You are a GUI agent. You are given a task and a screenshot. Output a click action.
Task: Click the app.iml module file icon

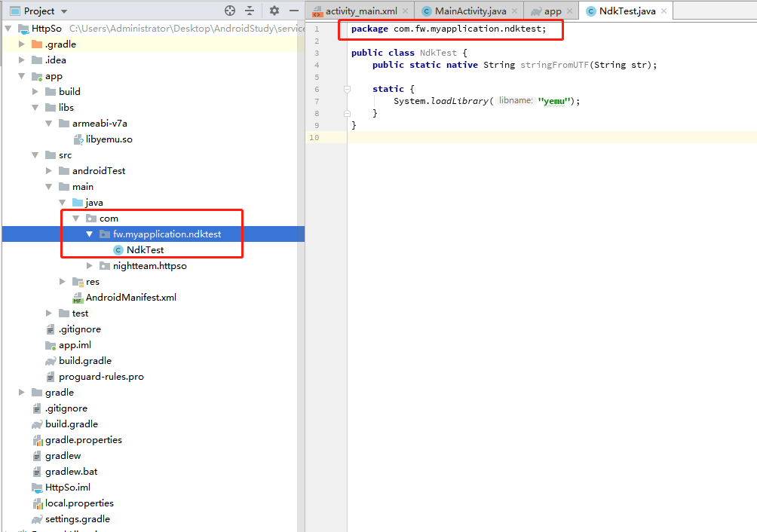(51, 345)
